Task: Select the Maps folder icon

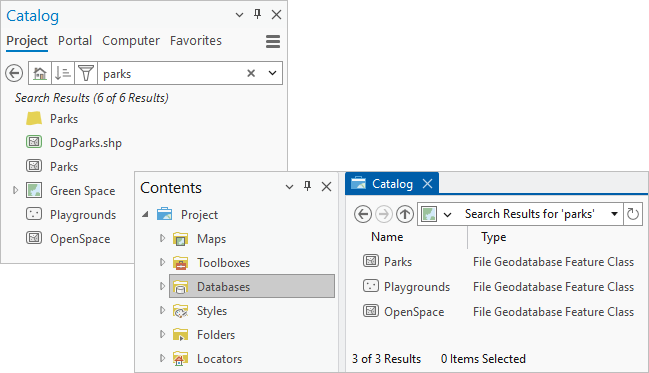Action: [x=180, y=238]
